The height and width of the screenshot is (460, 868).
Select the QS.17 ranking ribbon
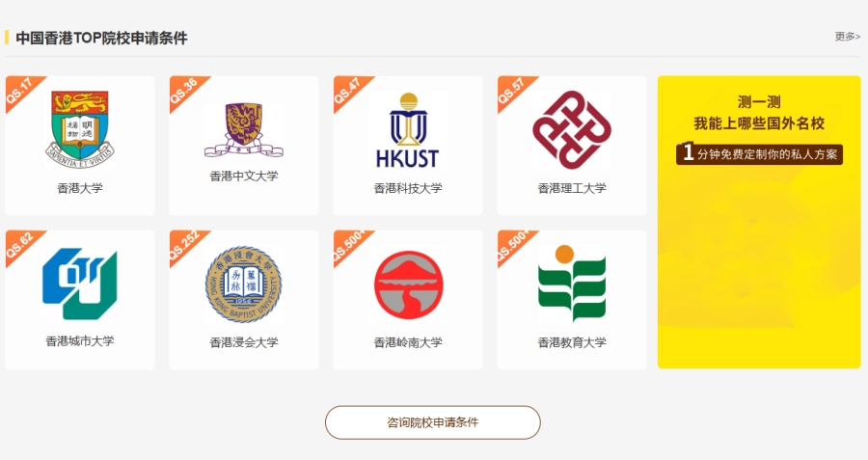click(x=20, y=91)
